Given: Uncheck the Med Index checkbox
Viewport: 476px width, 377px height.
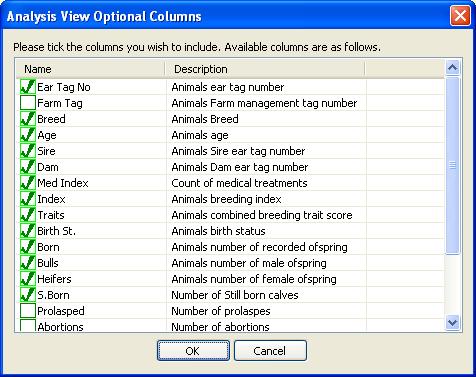Looking at the screenshot, I should (x=28, y=183).
